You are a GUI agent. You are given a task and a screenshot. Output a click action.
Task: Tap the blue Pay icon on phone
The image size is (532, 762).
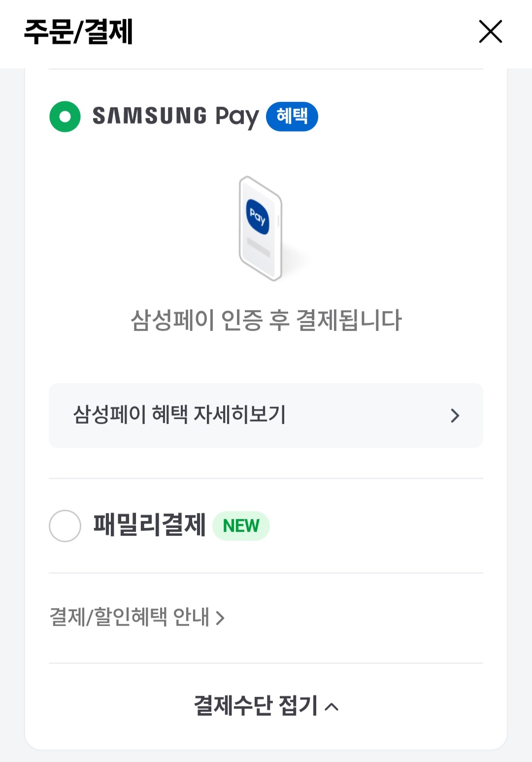[x=258, y=216]
